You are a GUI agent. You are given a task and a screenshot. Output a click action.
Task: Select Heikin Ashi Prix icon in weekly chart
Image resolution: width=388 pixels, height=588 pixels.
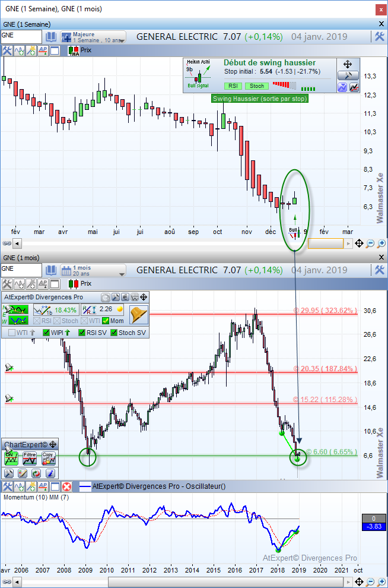pos(74,50)
